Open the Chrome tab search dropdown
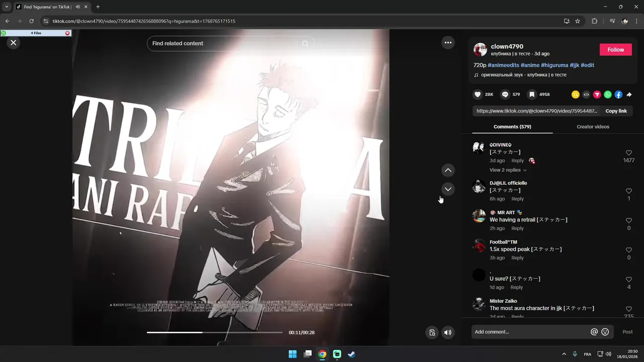Viewport: 644px width, 362px height. pos(7,7)
